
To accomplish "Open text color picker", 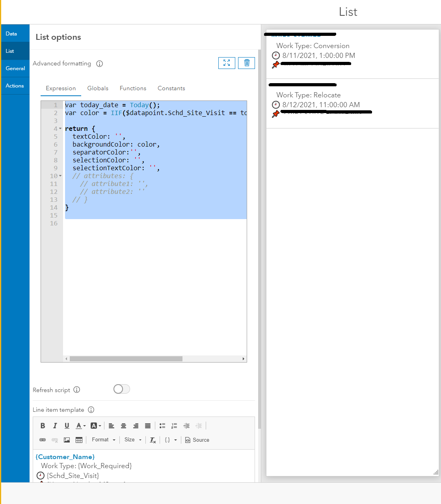I will 81,426.
